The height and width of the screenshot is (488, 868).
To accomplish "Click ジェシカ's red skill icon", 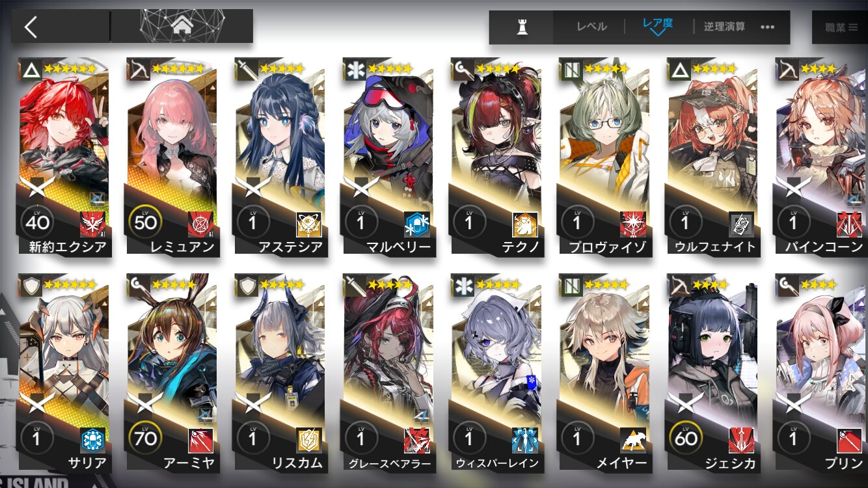I will coord(741,441).
